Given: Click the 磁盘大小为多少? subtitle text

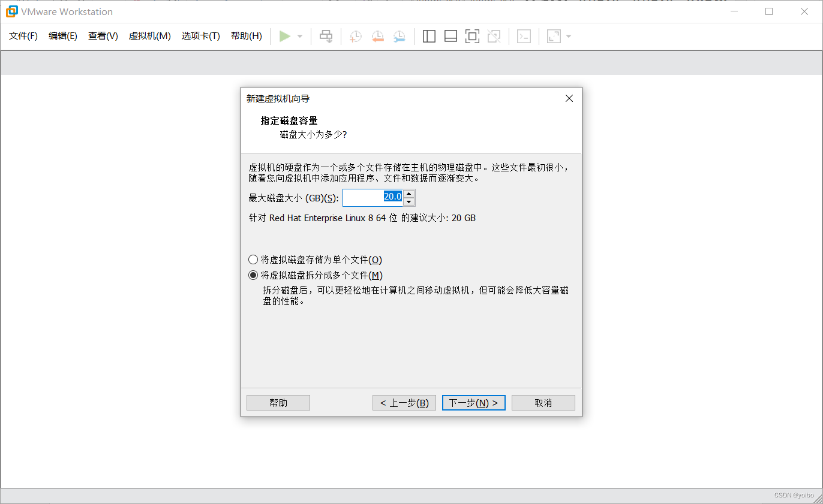Looking at the screenshot, I should coord(313,134).
